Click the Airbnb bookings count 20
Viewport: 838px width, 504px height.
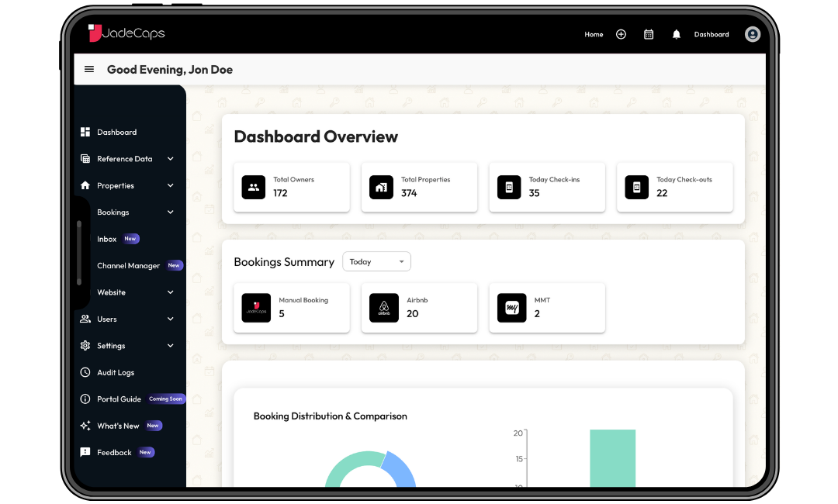click(x=412, y=314)
